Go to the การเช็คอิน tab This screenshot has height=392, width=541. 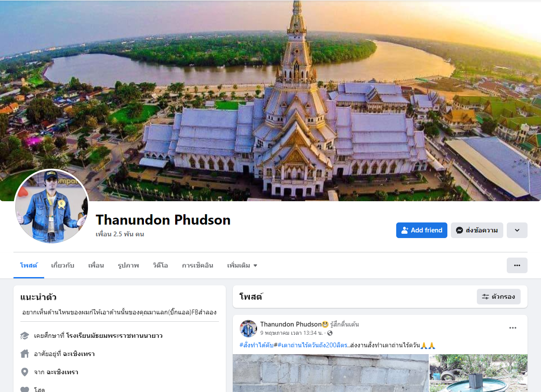(197, 265)
